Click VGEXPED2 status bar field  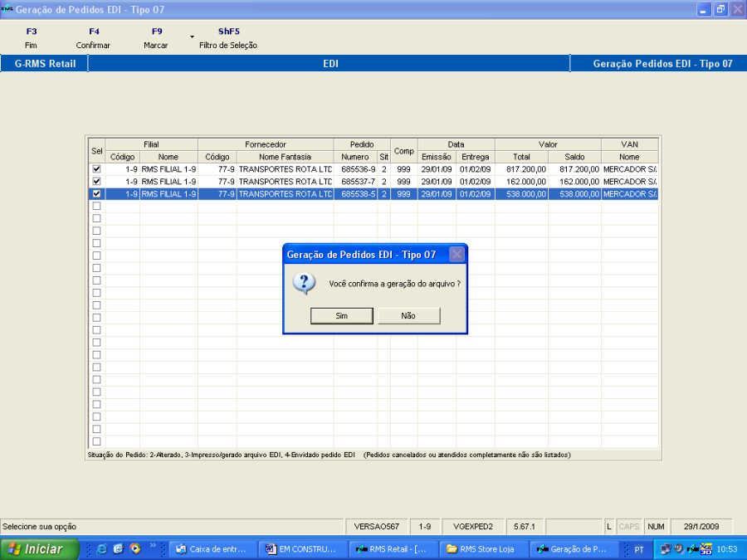tap(473, 527)
